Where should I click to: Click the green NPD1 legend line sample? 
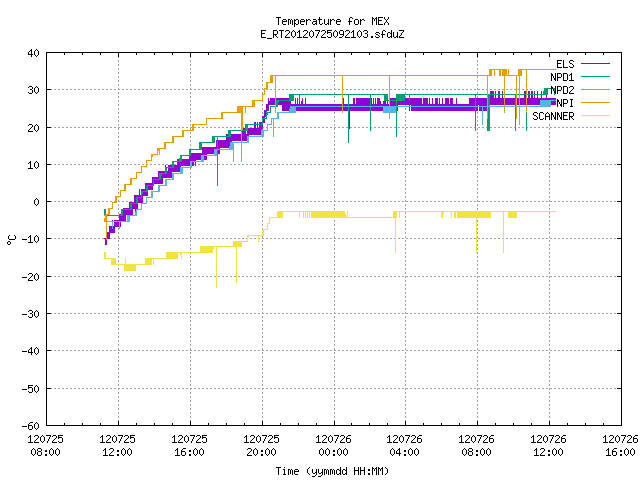pyautogui.click(x=595, y=77)
